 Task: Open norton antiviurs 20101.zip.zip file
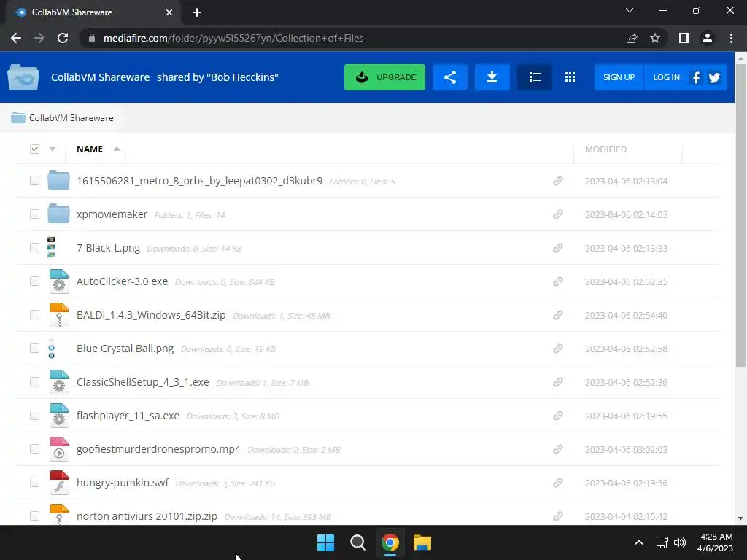147,516
